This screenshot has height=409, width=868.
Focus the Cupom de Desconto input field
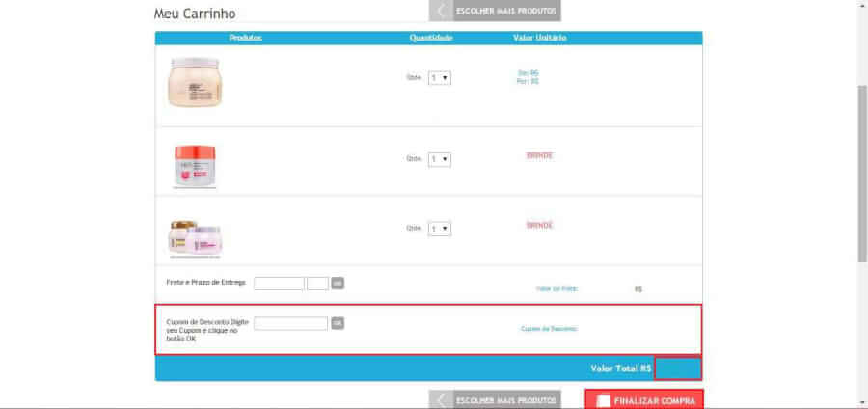pos(290,323)
